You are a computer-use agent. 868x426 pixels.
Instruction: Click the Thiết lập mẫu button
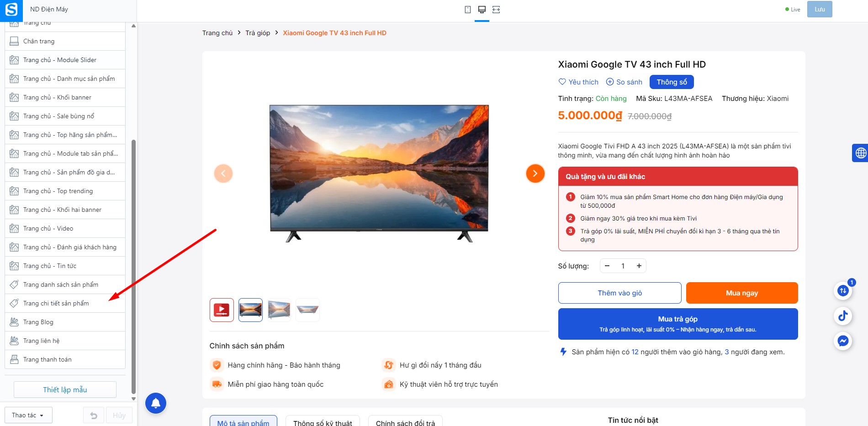(x=65, y=389)
